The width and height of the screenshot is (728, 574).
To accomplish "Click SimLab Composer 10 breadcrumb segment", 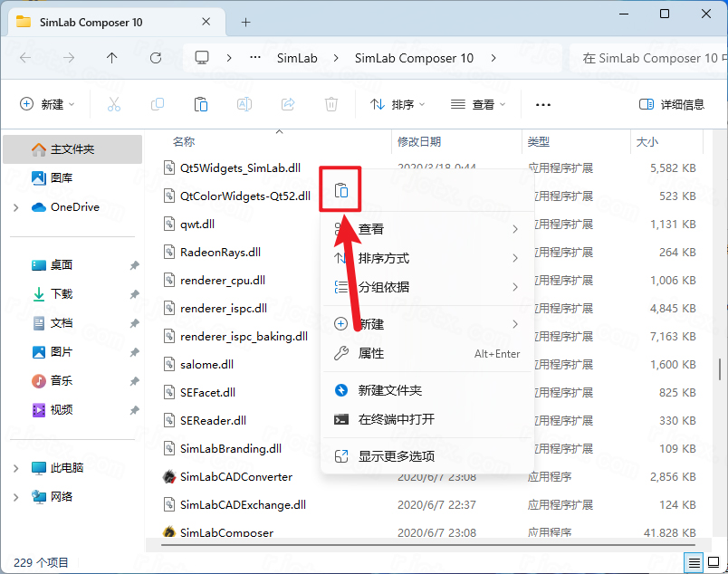I will pos(414,58).
